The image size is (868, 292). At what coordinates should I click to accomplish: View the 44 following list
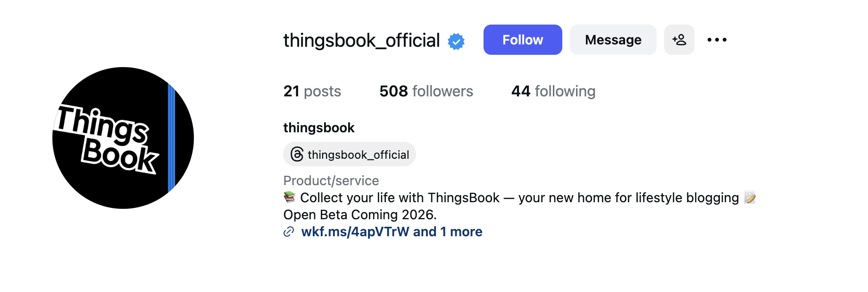[553, 91]
